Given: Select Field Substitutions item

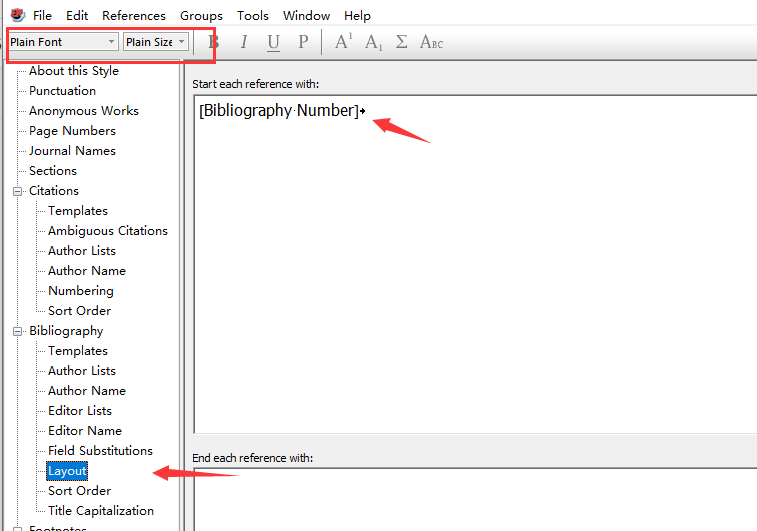Looking at the screenshot, I should [x=100, y=451].
